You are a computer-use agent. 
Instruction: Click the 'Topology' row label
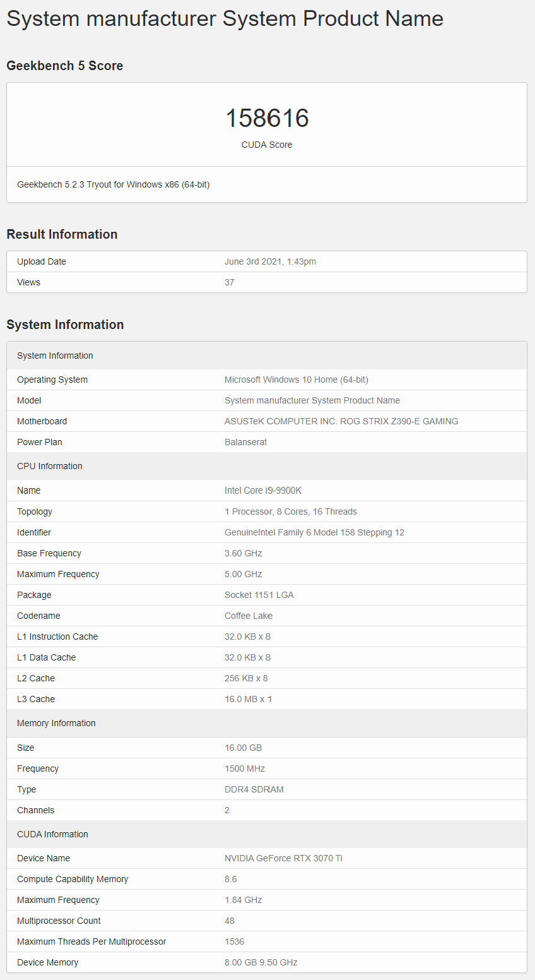coord(35,511)
